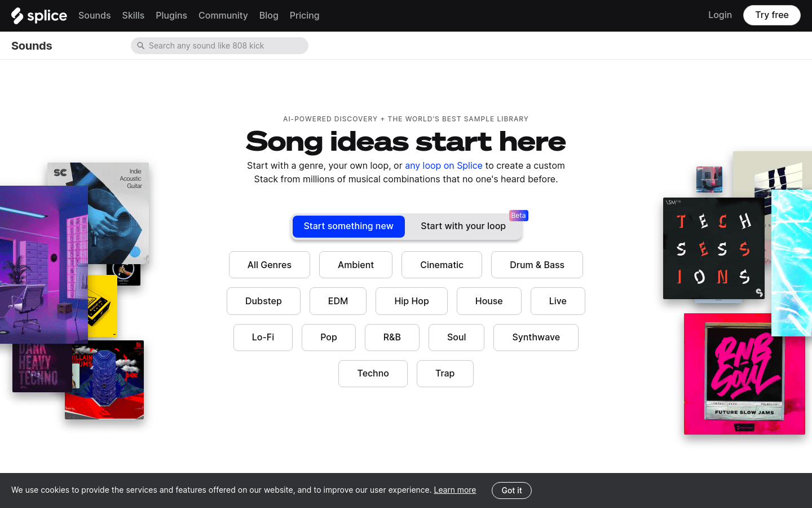Select the Start with your loop tab

click(x=463, y=226)
